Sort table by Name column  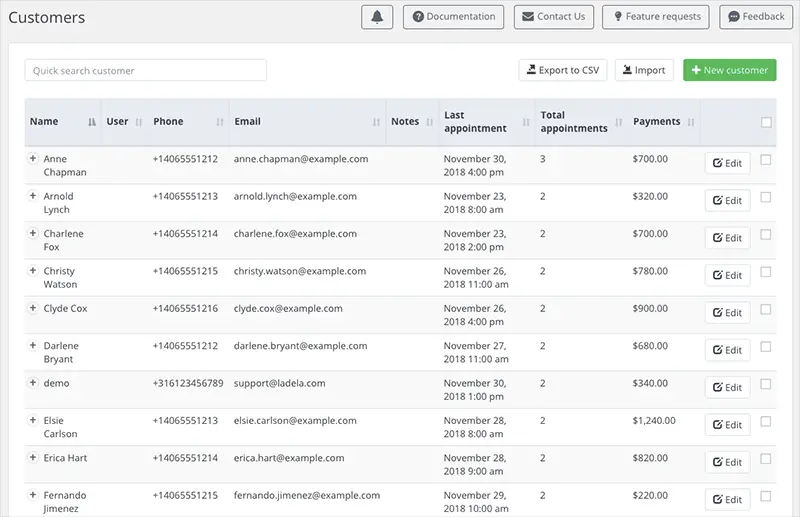point(63,122)
